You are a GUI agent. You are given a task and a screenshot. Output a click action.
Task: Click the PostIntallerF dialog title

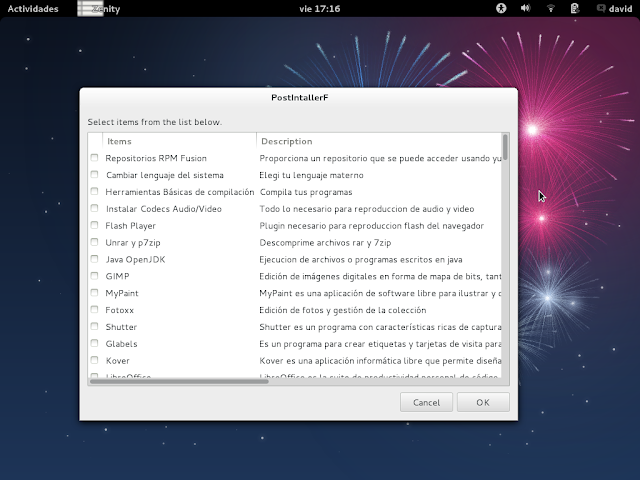[300, 98]
